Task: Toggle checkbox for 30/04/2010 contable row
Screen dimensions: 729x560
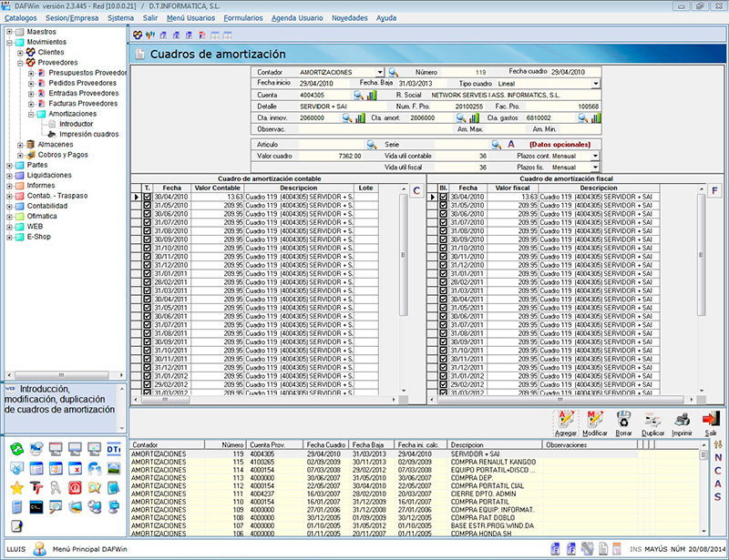Action: 148,197
